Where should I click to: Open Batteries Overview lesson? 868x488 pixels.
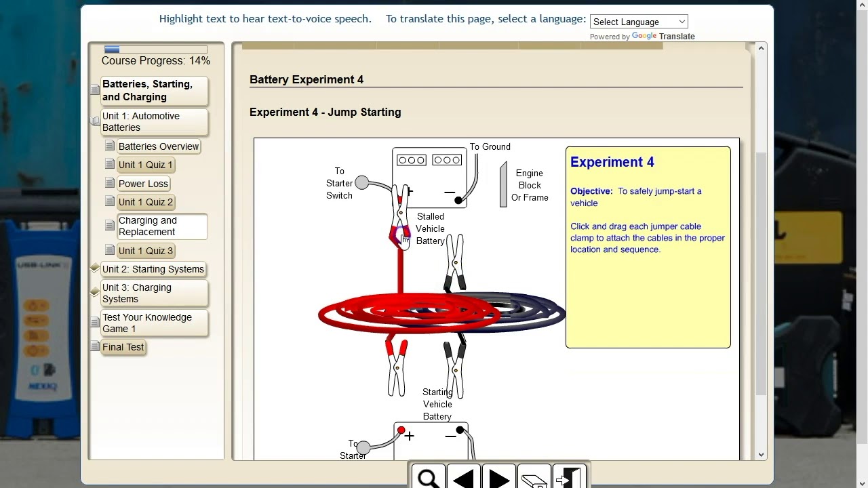159,146
